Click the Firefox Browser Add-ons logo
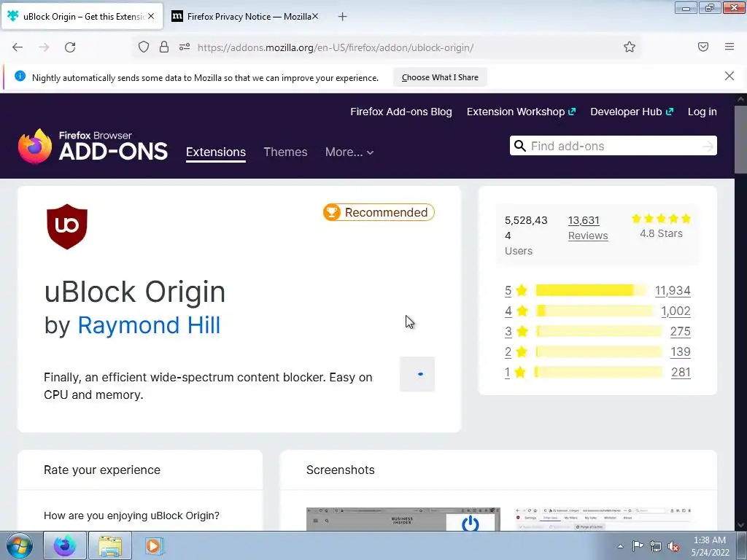747x560 pixels. click(93, 147)
